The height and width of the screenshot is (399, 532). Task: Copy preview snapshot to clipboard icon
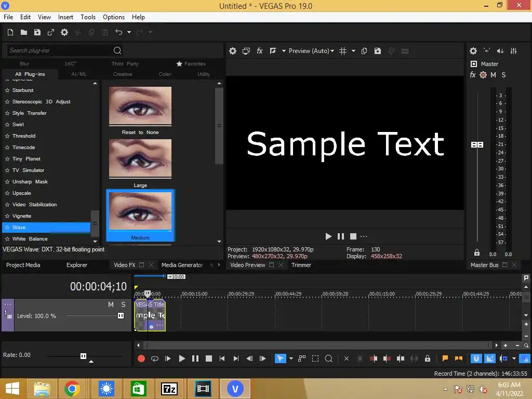pyautogui.click(x=364, y=51)
